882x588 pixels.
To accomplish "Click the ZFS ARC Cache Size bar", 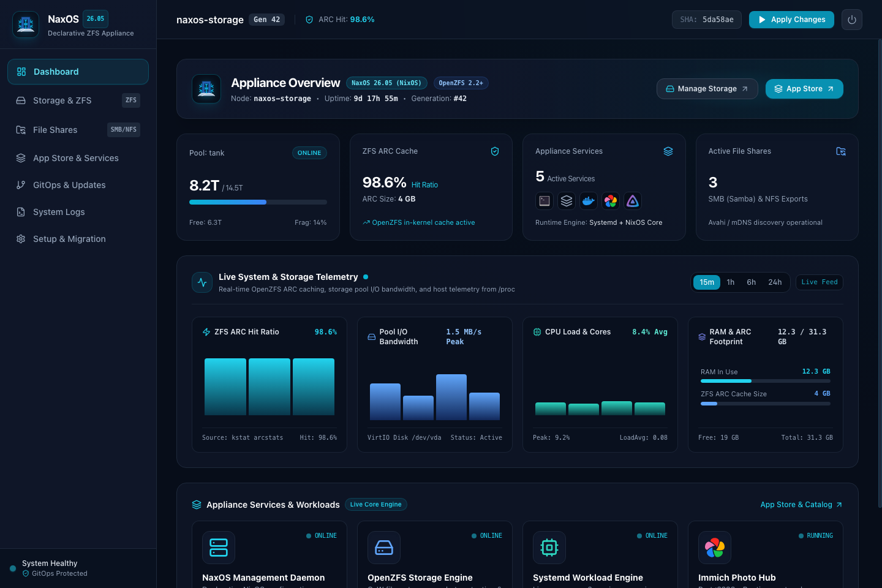I will [766, 404].
